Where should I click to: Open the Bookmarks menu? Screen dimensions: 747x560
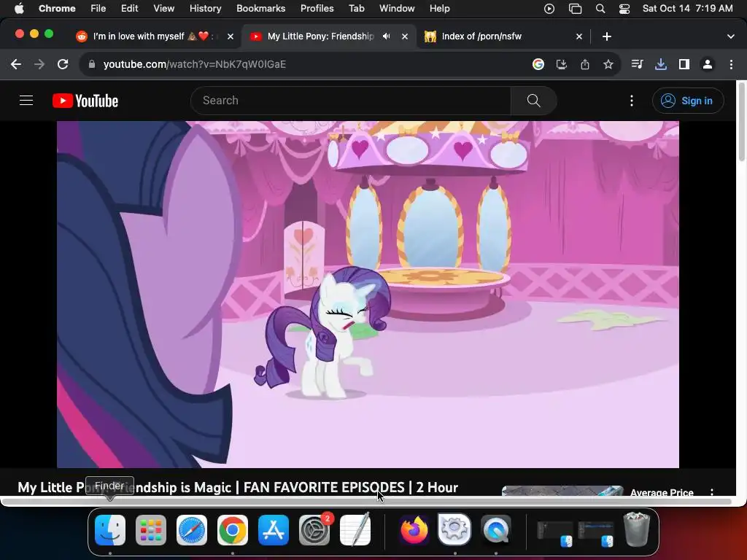tap(260, 8)
